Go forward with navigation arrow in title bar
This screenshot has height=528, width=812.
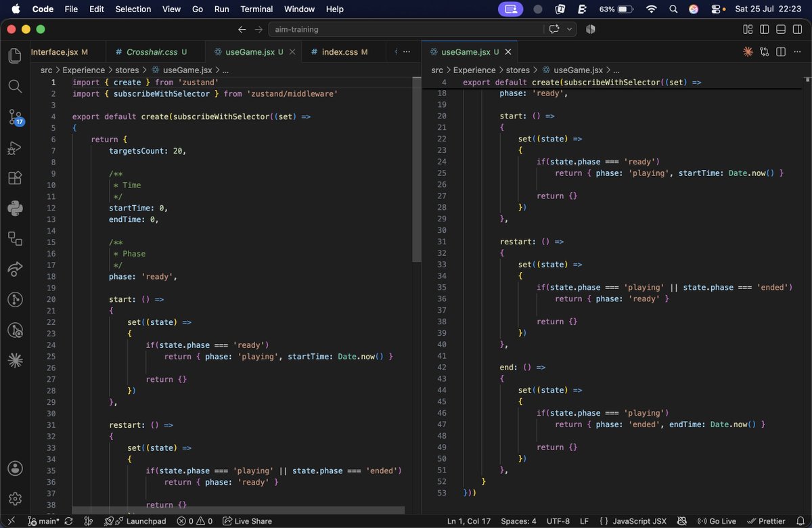click(258, 30)
